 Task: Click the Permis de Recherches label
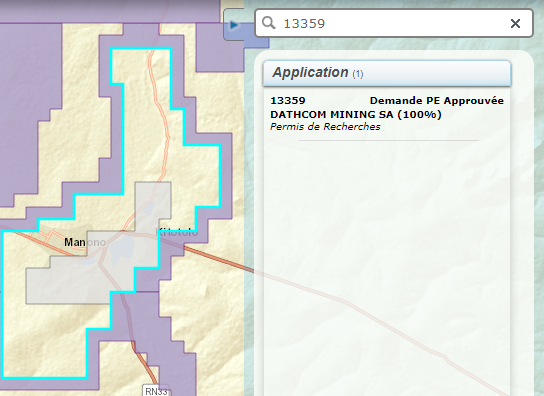325,127
